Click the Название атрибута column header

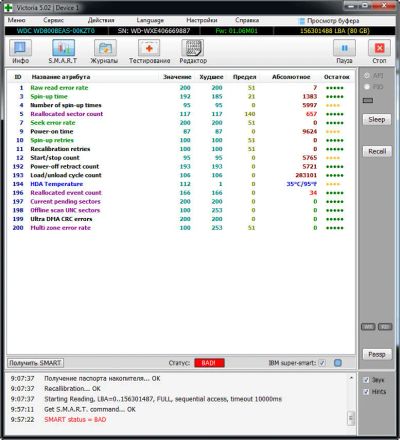pos(61,77)
